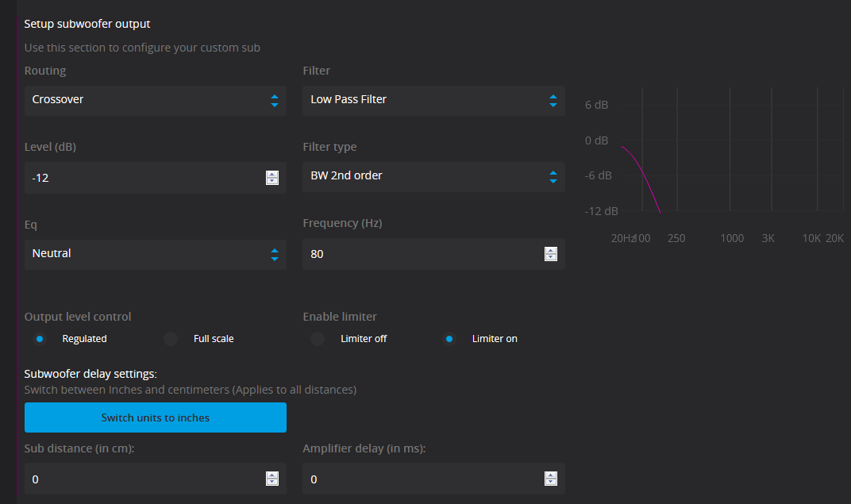851x504 pixels.
Task: Open the Low Pass Filter dropdown
Action: coord(433,100)
